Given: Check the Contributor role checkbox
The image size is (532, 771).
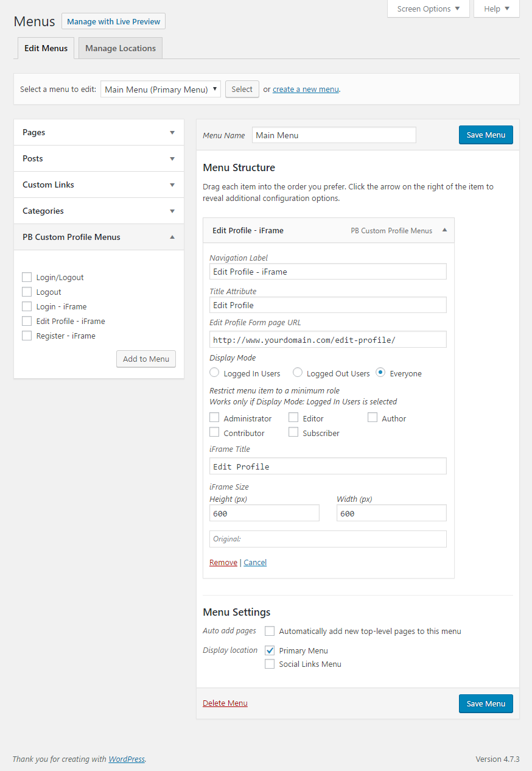Looking at the screenshot, I should [x=214, y=432].
